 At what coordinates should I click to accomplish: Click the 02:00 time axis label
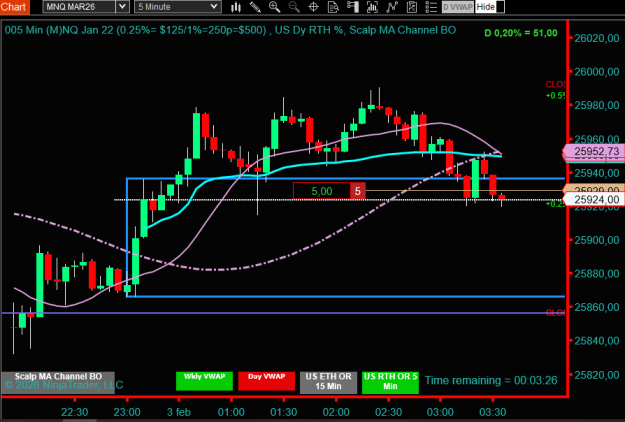336,412
